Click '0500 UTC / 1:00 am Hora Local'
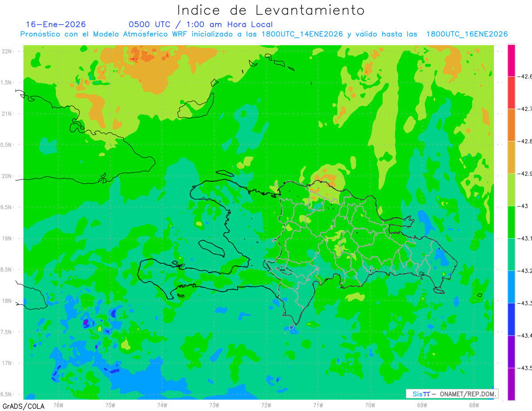532x411 pixels. (201, 24)
